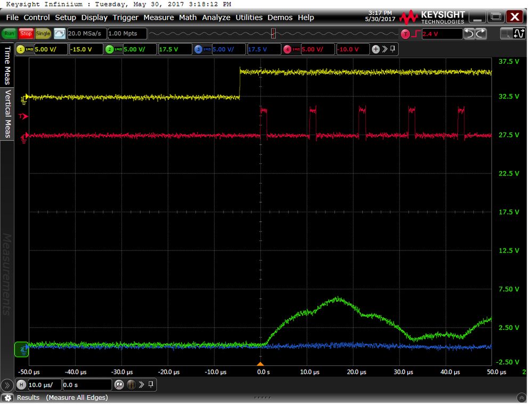Click the red T trigger icon
The width and height of the screenshot is (532, 408).
pyautogui.click(x=405, y=34)
